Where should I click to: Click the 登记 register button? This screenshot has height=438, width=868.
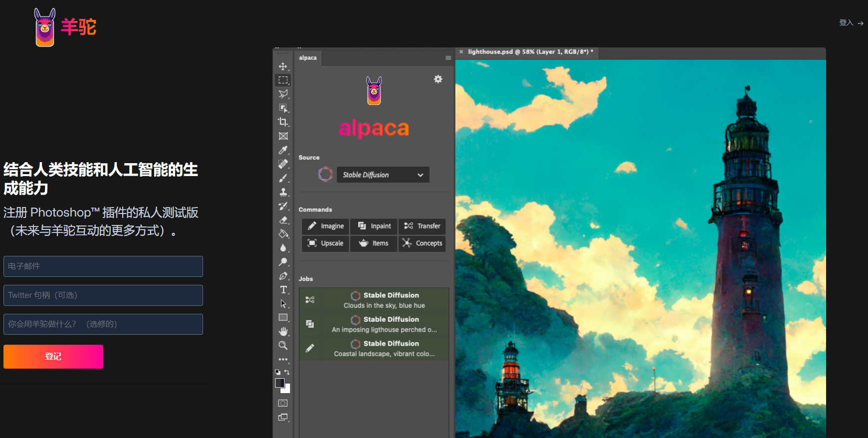coord(53,357)
